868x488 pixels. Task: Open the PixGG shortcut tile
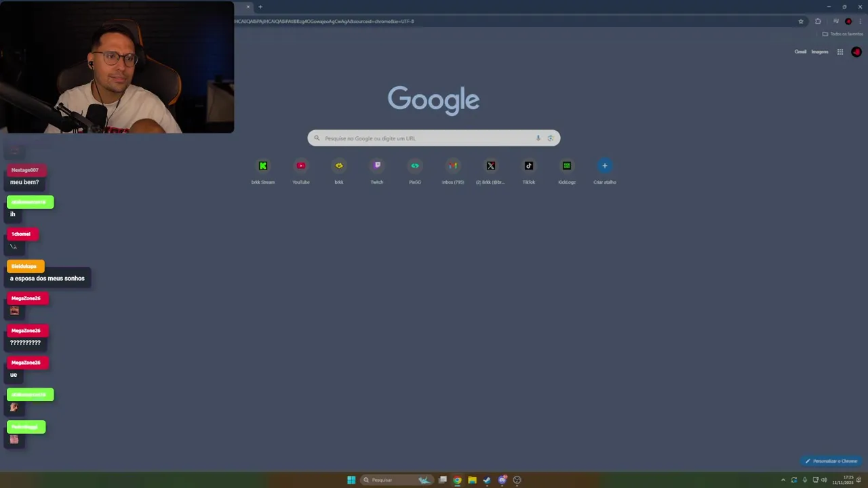coord(415,171)
